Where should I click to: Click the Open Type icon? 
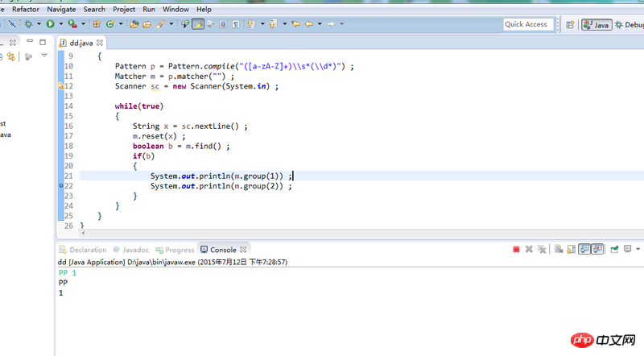pos(134,24)
